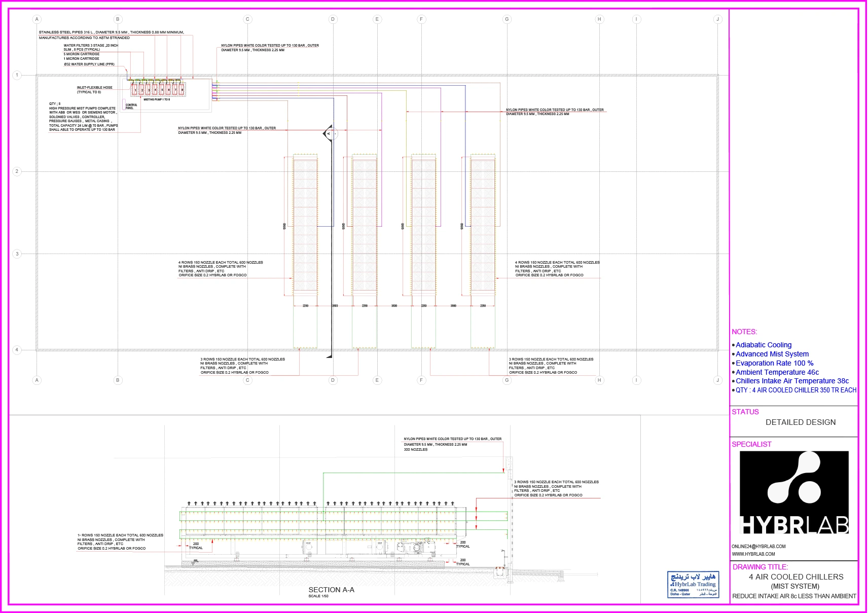Select the Adiabatic Cooling note
Viewport: 868px width, 613px height.
(x=764, y=345)
